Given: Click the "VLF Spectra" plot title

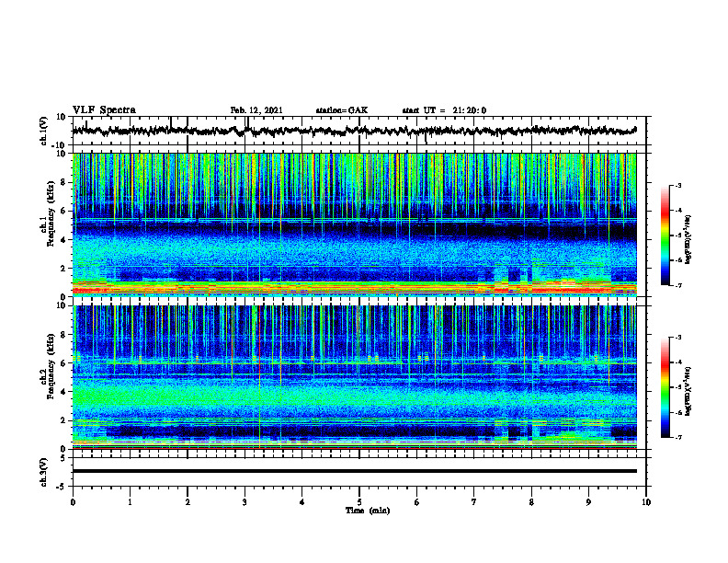Looking at the screenshot, I should [x=104, y=110].
